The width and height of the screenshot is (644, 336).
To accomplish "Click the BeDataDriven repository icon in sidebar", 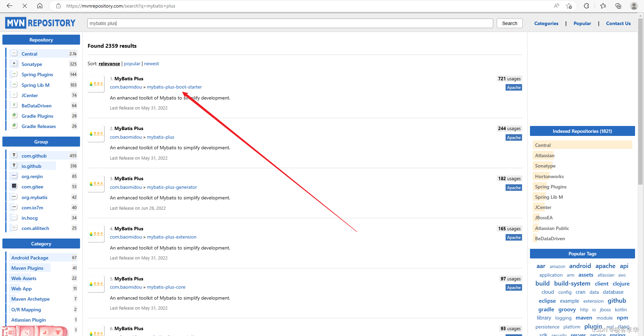I will (14, 105).
